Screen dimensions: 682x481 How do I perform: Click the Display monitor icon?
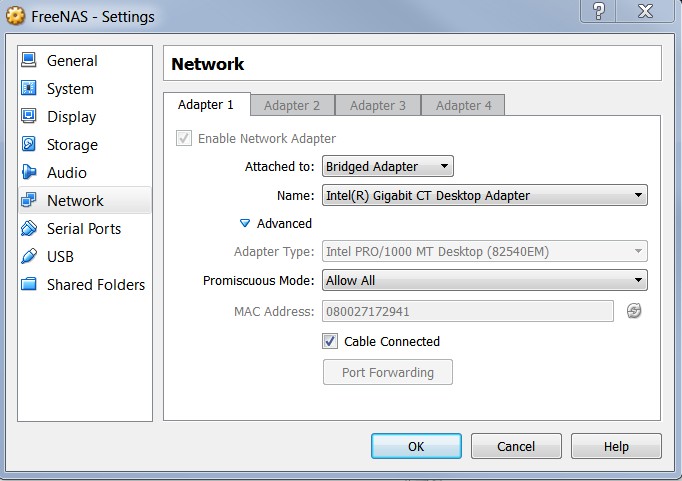(29, 117)
